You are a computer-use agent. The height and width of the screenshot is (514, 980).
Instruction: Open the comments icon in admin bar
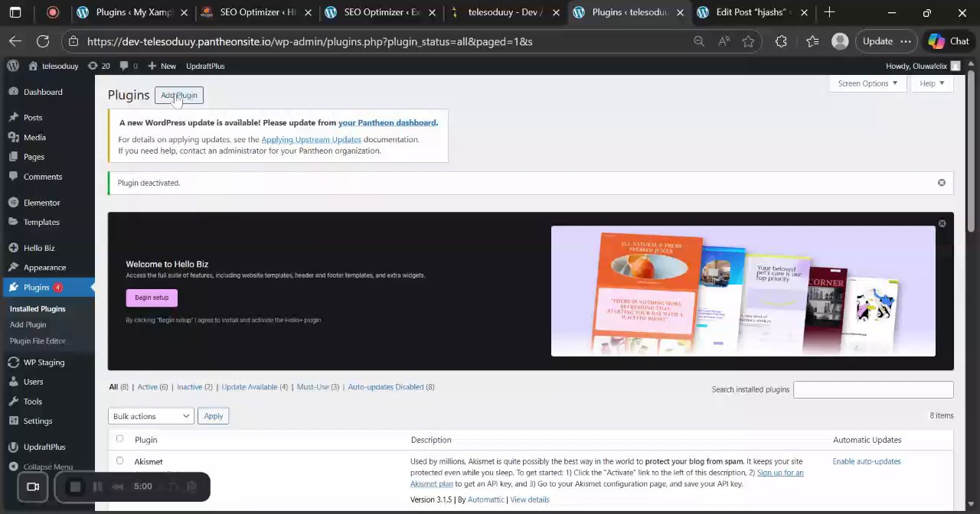tap(124, 66)
